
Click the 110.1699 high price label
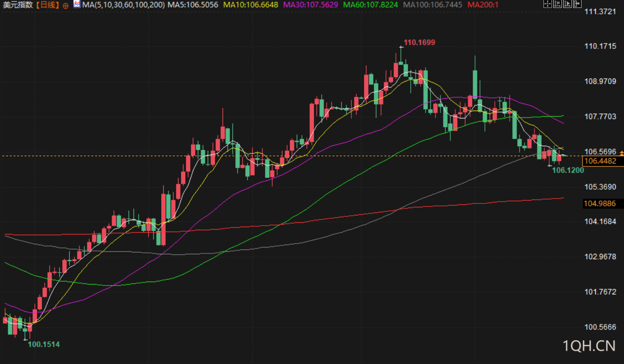[419, 42]
